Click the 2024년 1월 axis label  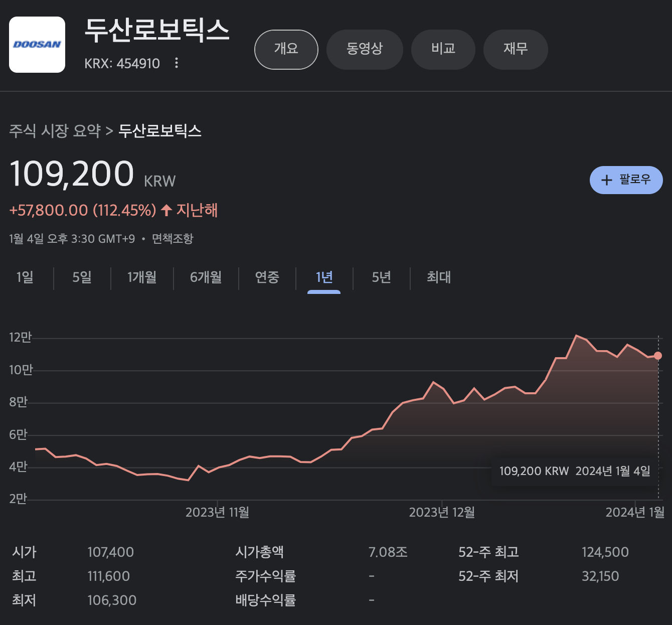pyautogui.click(x=635, y=512)
